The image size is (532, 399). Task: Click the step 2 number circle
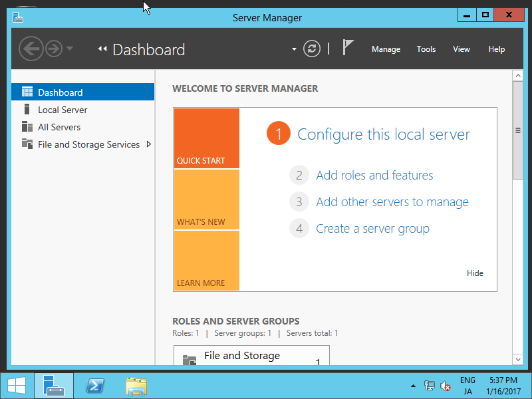[x=299, y=175]
